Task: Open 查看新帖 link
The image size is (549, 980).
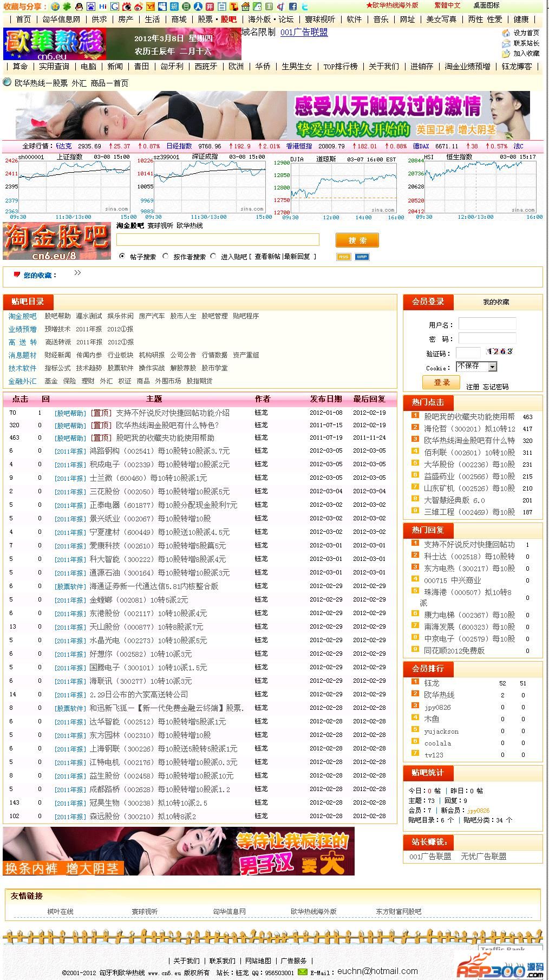Action: (x=267, y=257)
